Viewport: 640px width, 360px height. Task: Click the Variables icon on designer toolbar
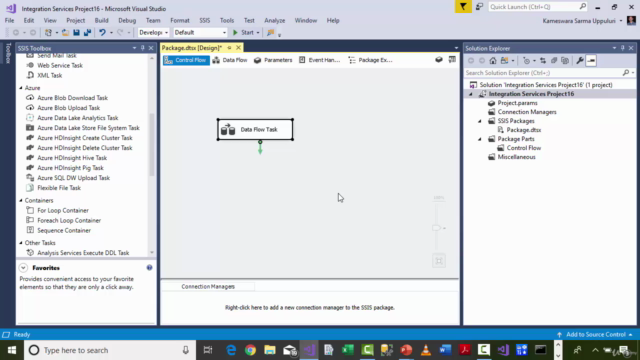[439, 60]
